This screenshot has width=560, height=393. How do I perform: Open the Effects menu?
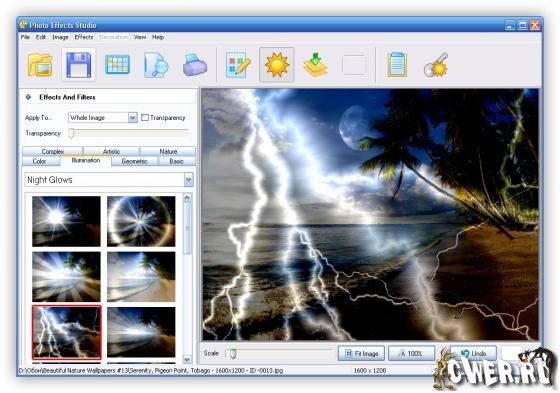point(84,37)
